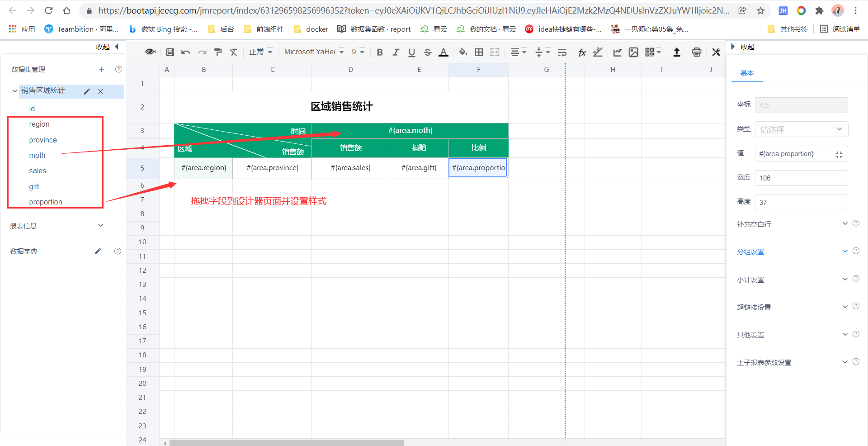Click the merge cells icon
The image size is (868, 446).
[495, 52]
